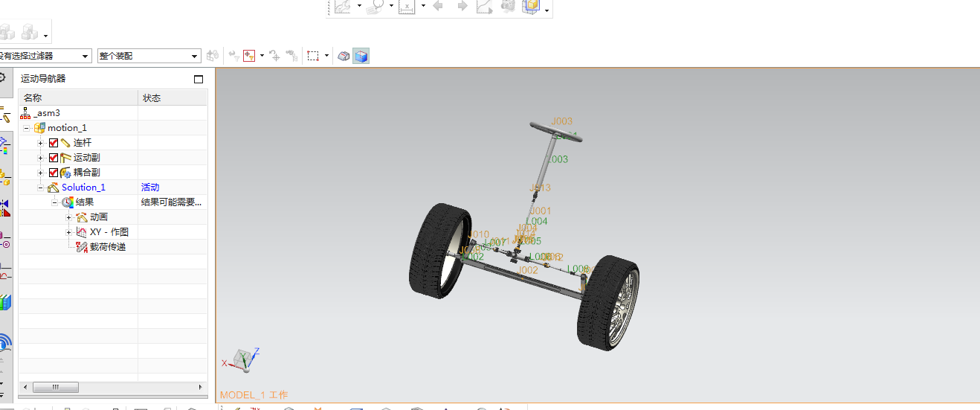
Task: Click the back arrow in top toolbar
Action: tap(438, 6)
